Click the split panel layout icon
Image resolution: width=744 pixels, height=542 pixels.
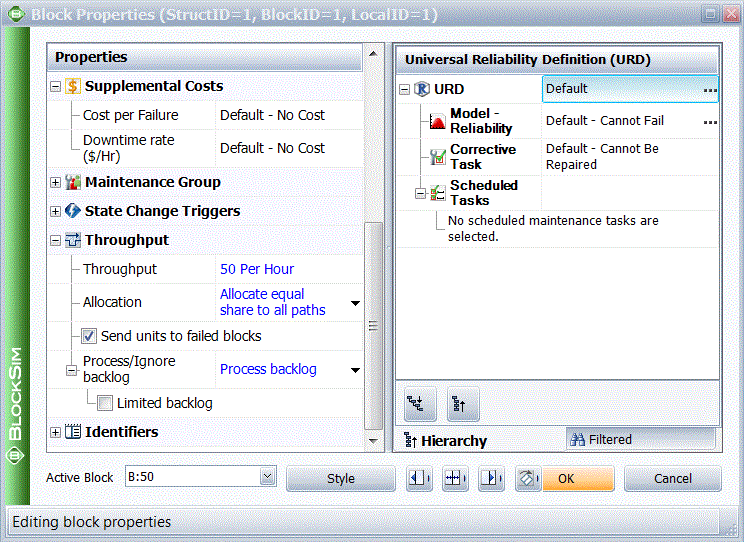pos(455,479)
